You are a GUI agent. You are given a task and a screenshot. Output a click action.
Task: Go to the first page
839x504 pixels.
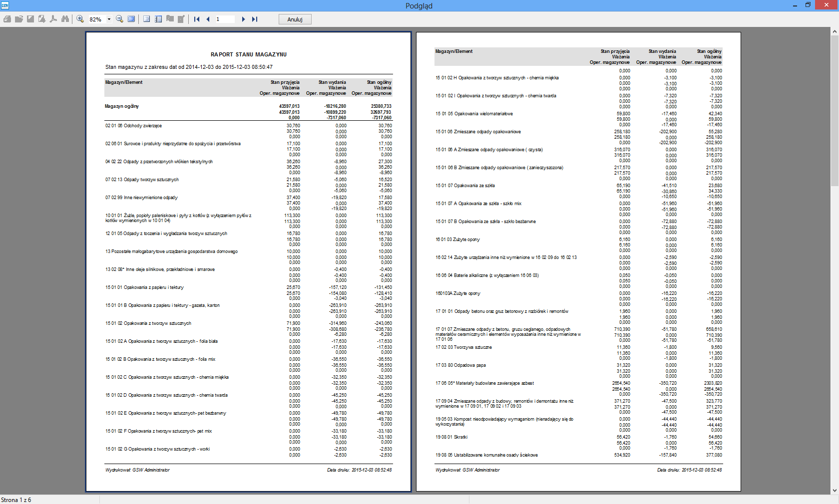click(x=197, y=19)
